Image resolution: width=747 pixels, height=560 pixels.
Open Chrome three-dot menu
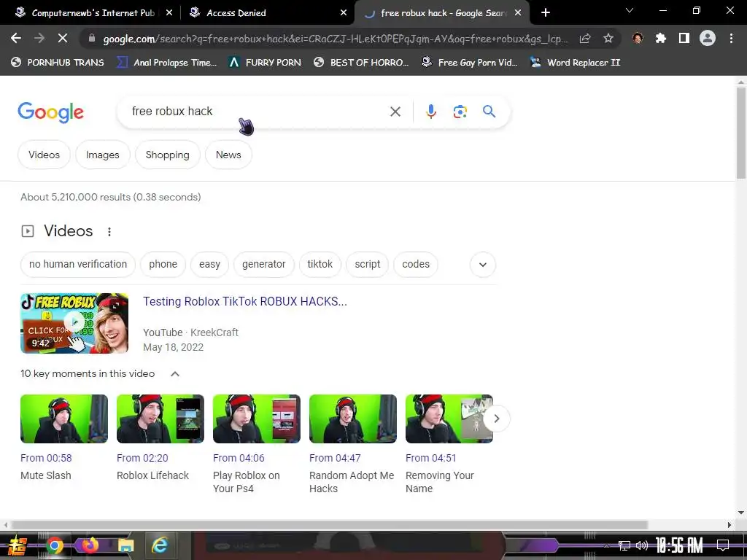tap(731, 38)
